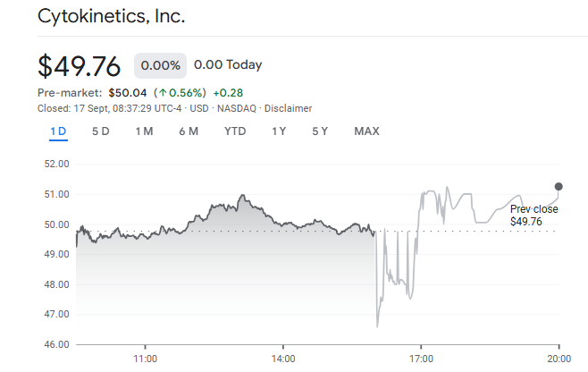Viewport: 588px width, 372px height.
Task: Click the Cytokinetics, Inc. company title
Action: click(112, 17)
